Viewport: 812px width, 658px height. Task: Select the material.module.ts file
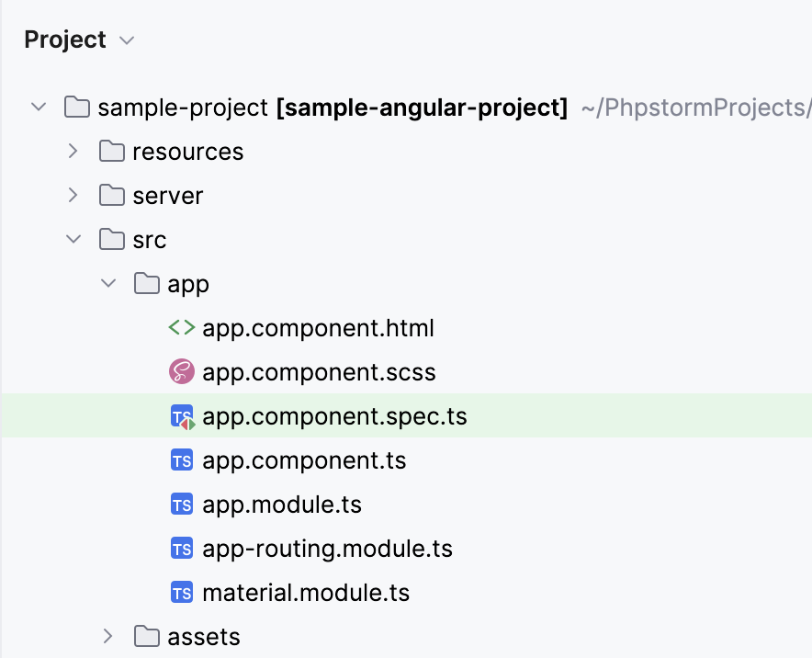point(306,594)
